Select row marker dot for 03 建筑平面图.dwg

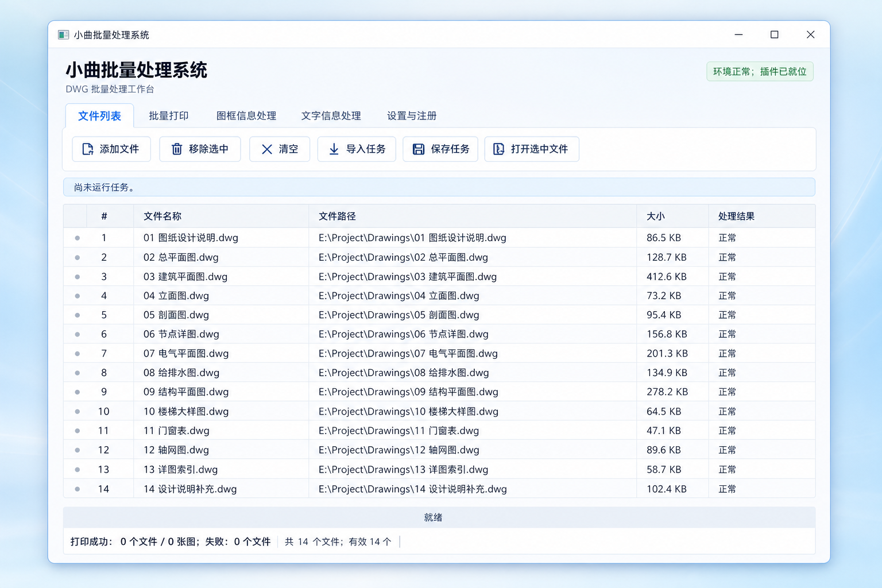click(78, 277)
